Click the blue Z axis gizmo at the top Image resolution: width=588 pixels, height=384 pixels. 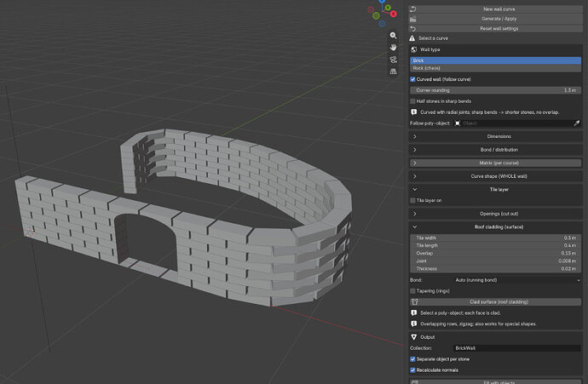(x=382, y=1)
